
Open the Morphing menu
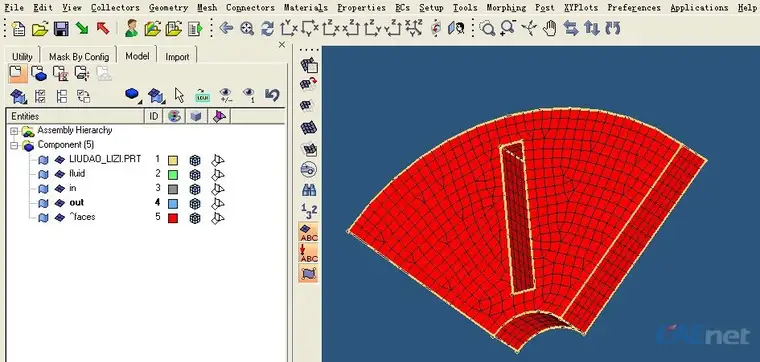click(506, 8)
